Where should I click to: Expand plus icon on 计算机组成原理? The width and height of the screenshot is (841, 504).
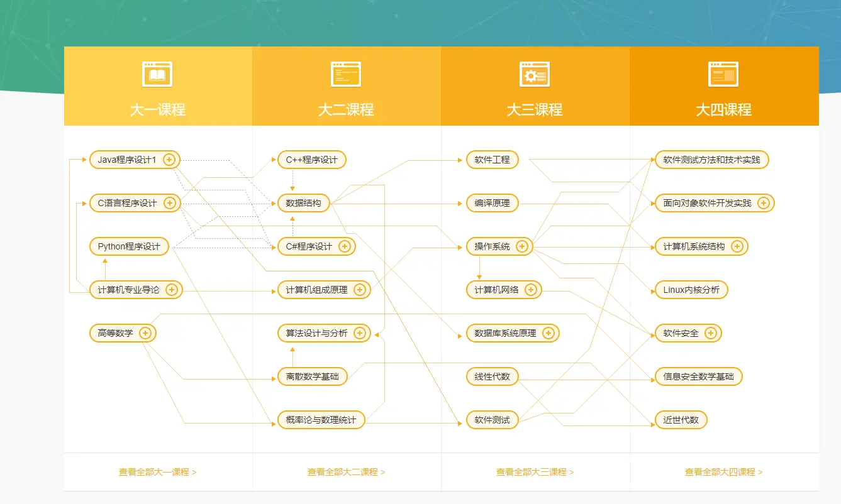[x=360, y=290]
